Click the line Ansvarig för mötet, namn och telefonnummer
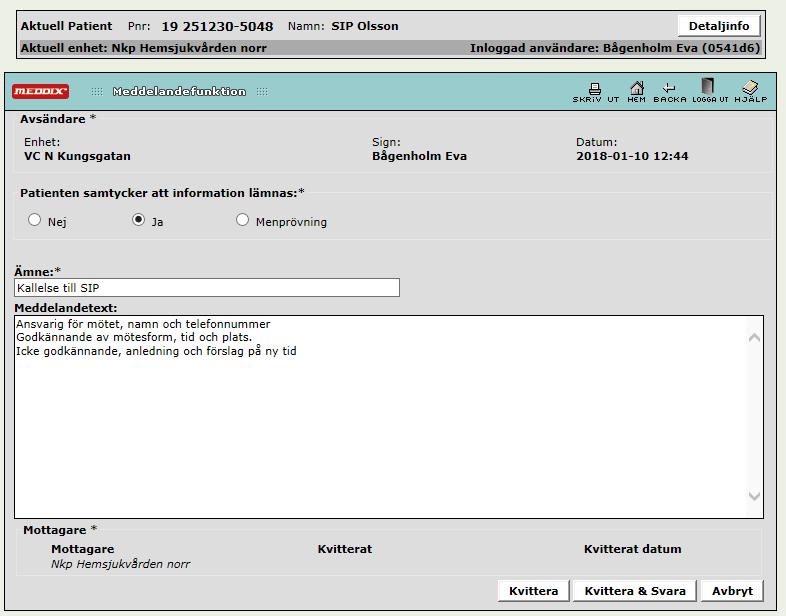Viewport: 786px width, 616px height. [x=143, y=324]
